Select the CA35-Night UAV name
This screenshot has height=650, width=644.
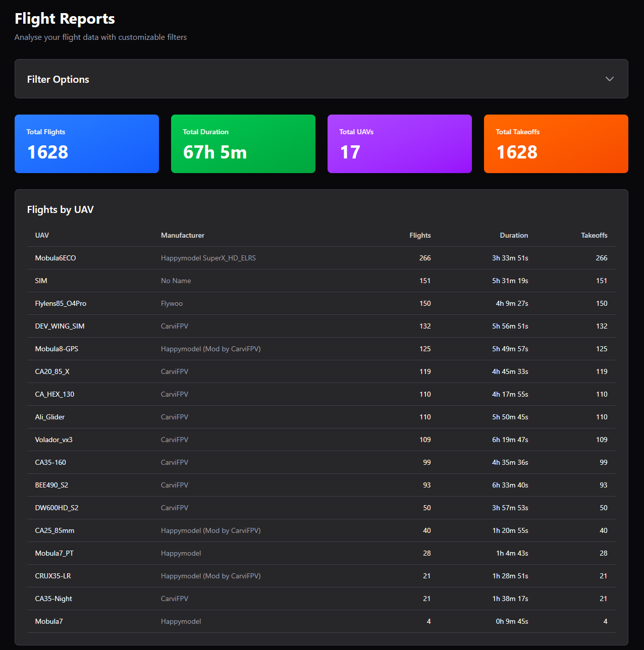coord(53,599)
